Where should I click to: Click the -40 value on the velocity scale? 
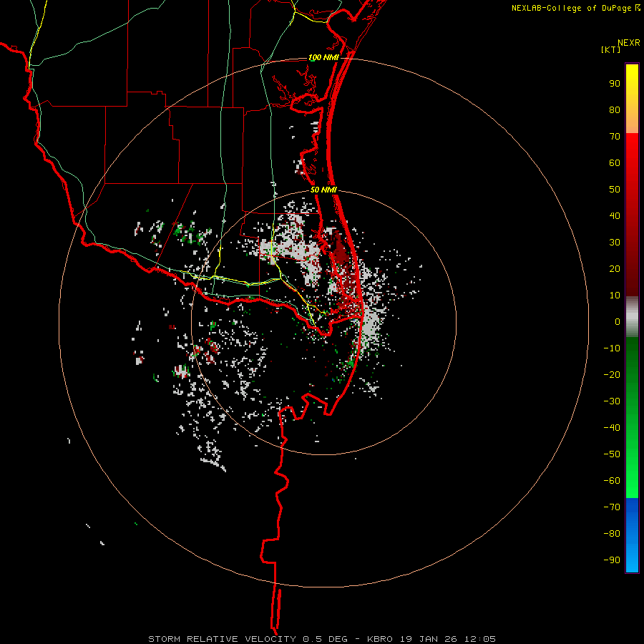tap(612, 428)
